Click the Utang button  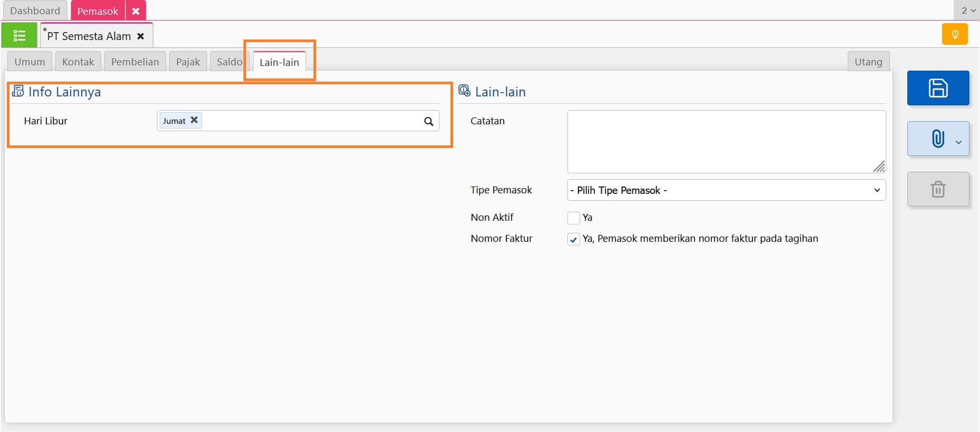click(868, 62)
